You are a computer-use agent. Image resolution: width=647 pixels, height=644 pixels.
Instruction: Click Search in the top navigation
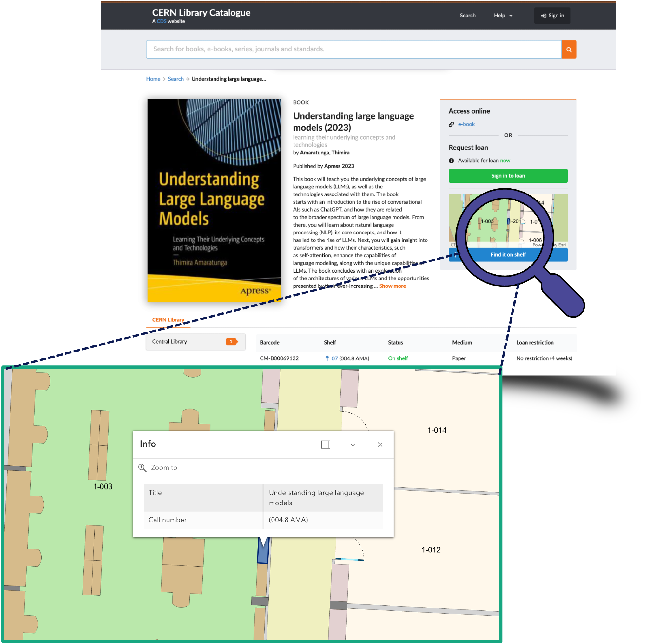[467, 16]
